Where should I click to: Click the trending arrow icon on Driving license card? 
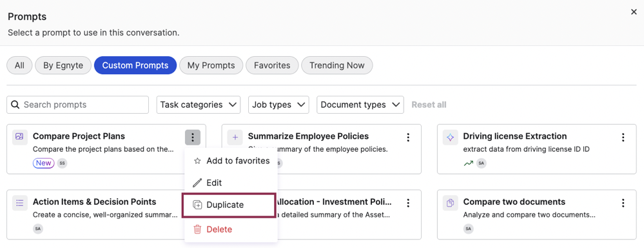coord(468,163)
